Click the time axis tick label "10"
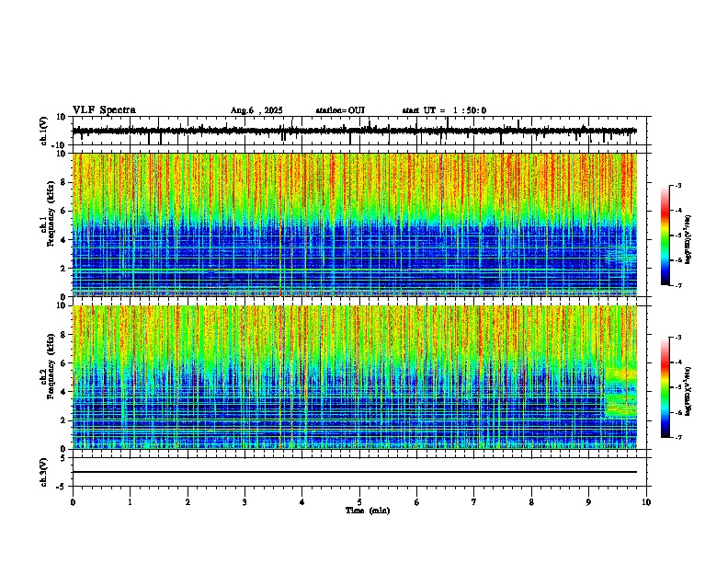The width and height of the screenshot is (728, 563). [x=646, y=502]
